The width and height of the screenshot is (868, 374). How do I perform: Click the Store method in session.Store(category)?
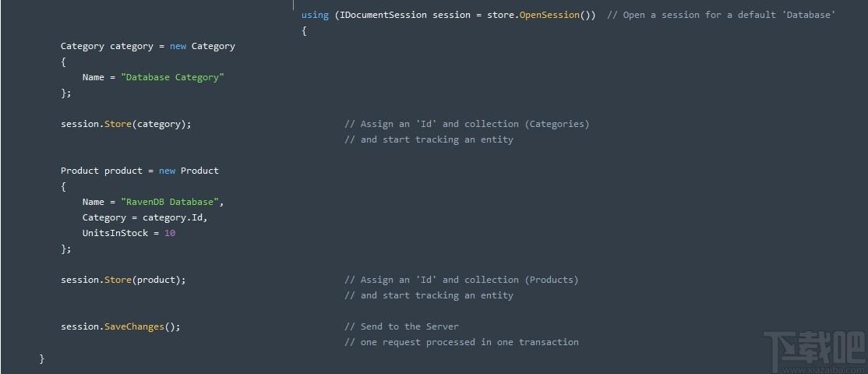click(x=118, y=124)
